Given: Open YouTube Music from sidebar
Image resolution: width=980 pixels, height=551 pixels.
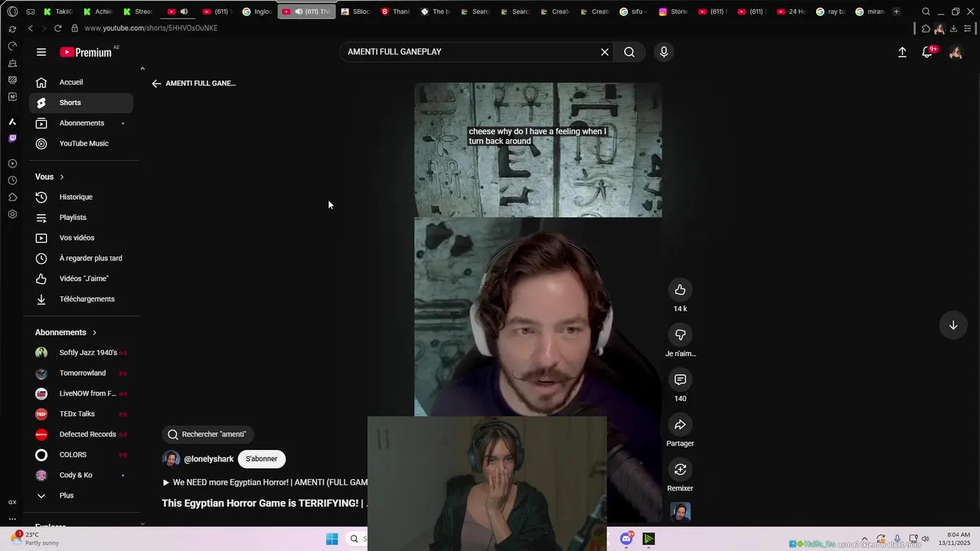Looking at the screenshot, I should point(81,143).
